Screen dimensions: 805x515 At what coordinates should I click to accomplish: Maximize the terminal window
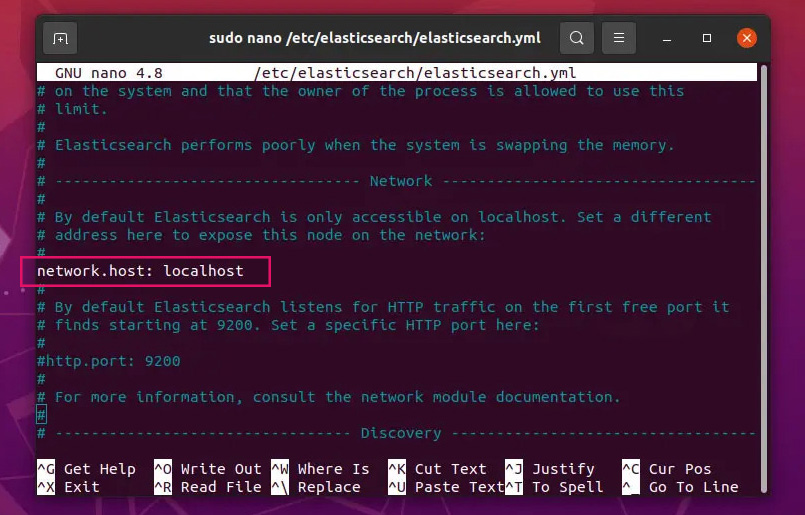point(707,38)
